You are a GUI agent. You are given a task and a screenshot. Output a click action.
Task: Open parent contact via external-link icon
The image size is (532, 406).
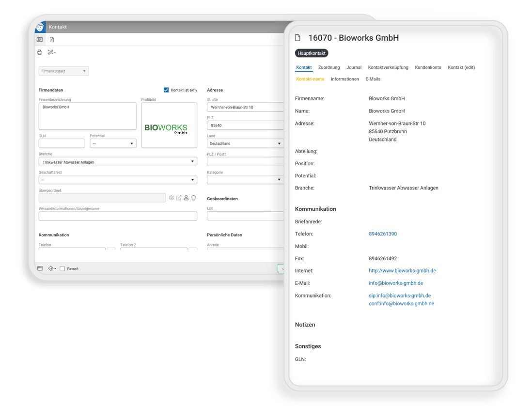point(179,198)
